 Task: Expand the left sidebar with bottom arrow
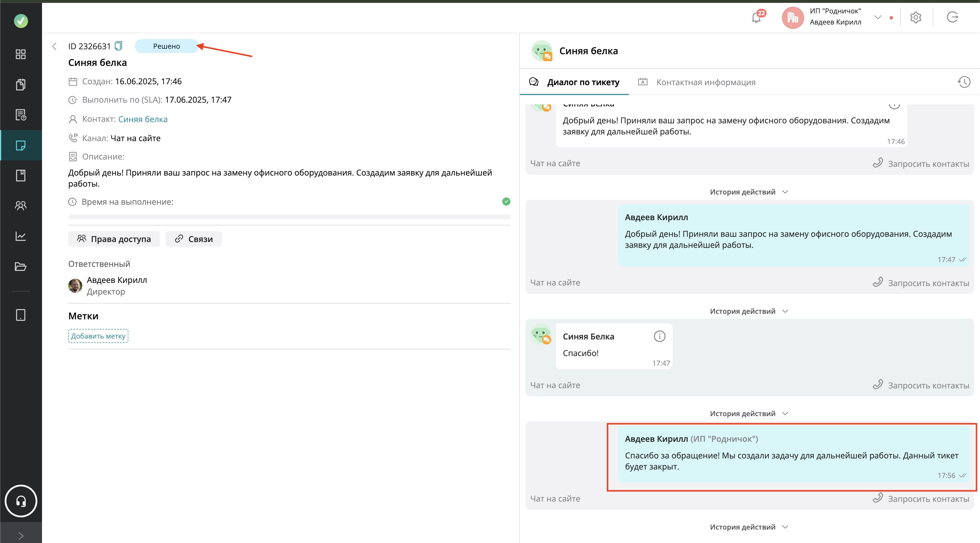pyautogui.click(x=21, y=535)
